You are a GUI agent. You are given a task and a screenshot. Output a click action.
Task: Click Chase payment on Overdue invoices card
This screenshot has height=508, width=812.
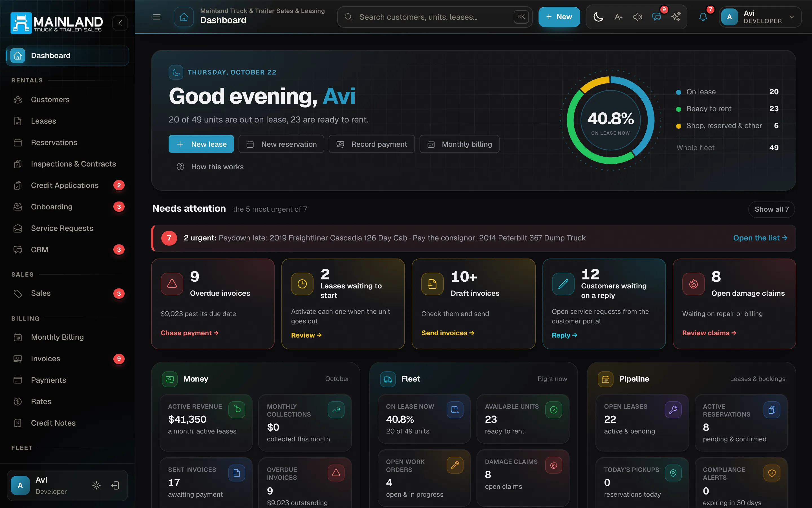(189, 333)
